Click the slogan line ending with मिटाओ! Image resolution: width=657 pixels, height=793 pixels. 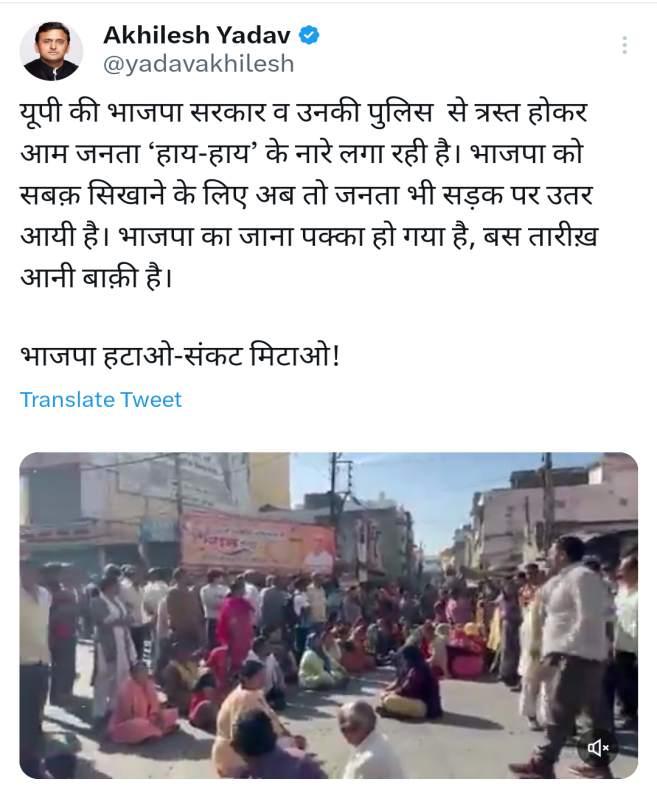[x=180, y=356]
